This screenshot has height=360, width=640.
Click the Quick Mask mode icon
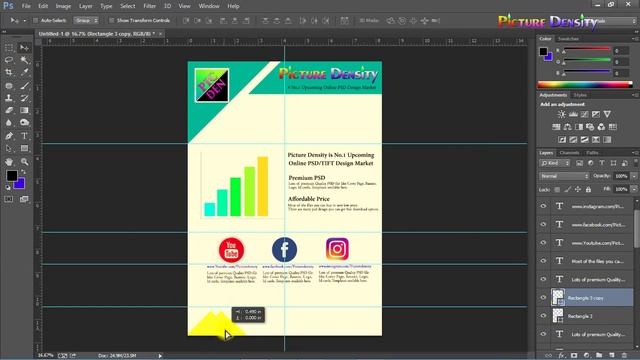(x=9, y=199)
